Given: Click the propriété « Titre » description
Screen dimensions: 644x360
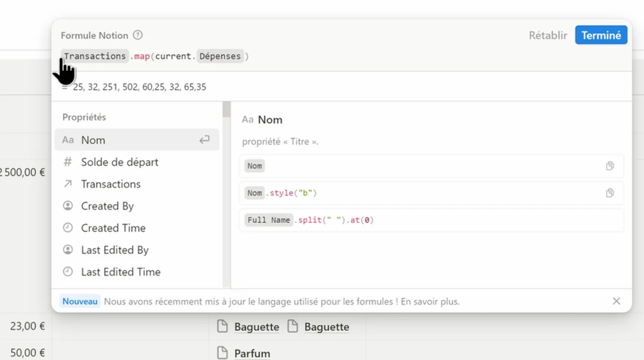Looking at the screenshot, I should point(280,141).
